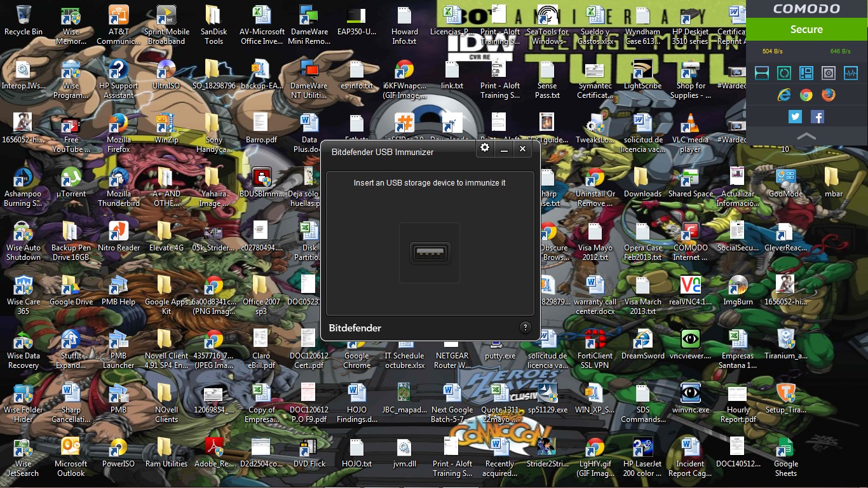The width and height of the screenshot is (868, 488).
Task: Select the Backup Pen Drive 16GB folder
Action: [71, 241]
